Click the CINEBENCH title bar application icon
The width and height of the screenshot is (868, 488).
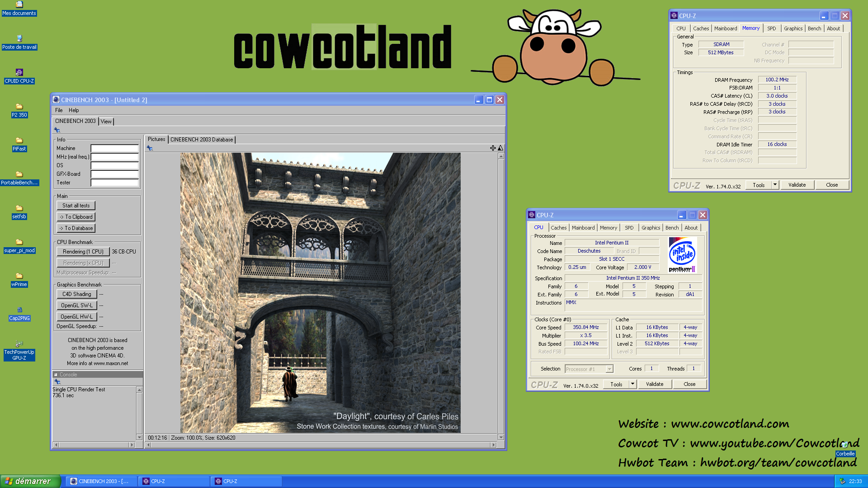pos(56,100)
